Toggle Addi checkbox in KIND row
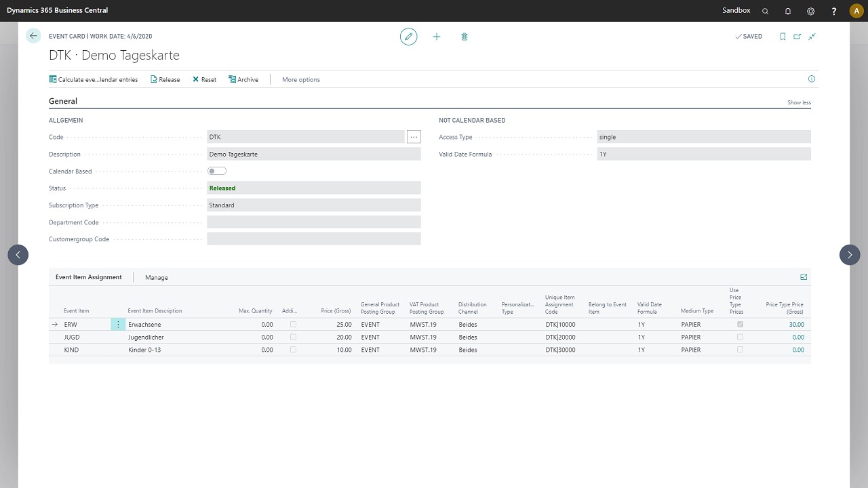 click(293, 350)
